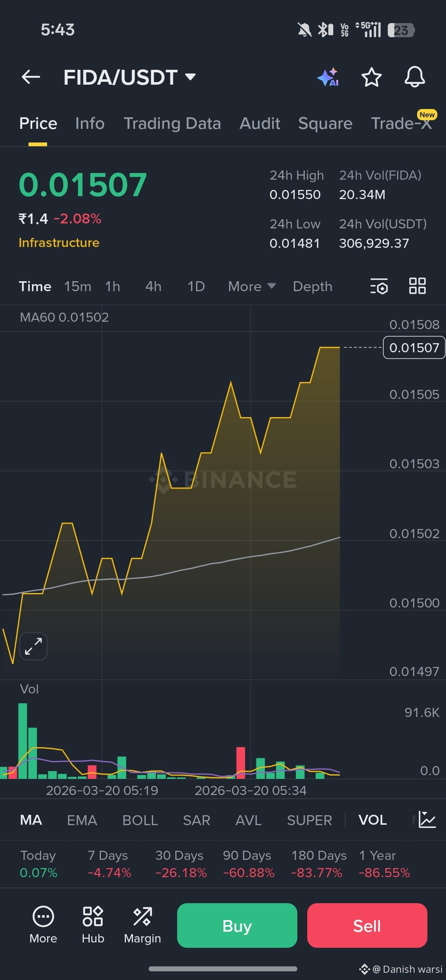This screenshot has height=980, width=446.
Task: Select the 1D chart interval
Action: (x=196, y=286)
